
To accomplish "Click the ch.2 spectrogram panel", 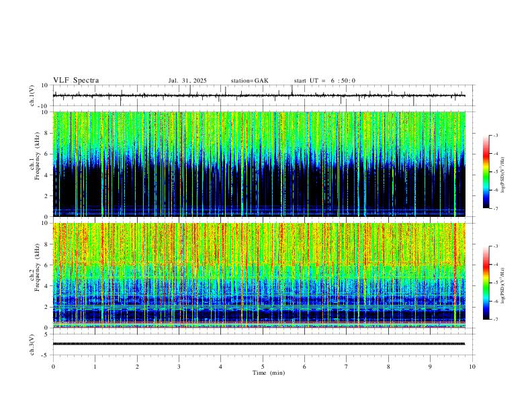I will tap(259, 275).
